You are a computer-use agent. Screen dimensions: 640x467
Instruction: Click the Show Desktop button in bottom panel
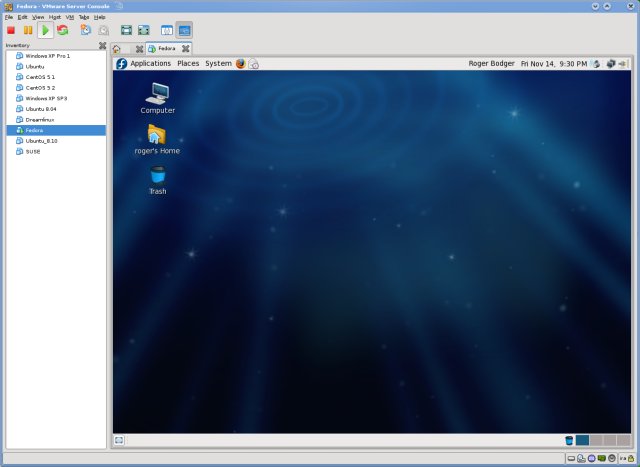click(119, 440)
